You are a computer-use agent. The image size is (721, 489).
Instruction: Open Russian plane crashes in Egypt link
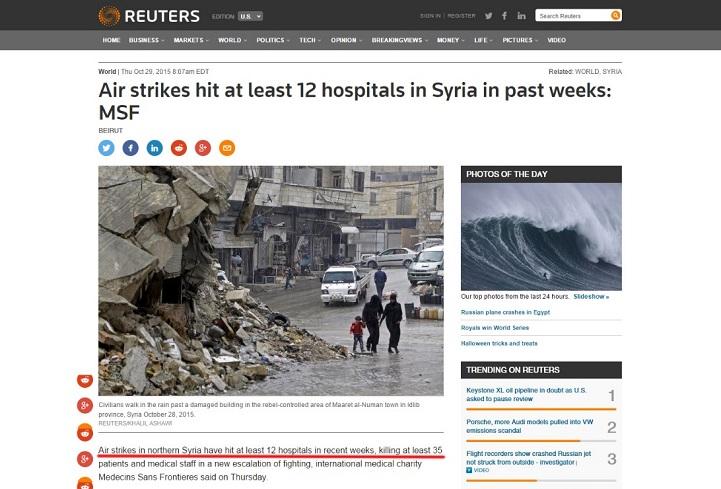(505, 312)
